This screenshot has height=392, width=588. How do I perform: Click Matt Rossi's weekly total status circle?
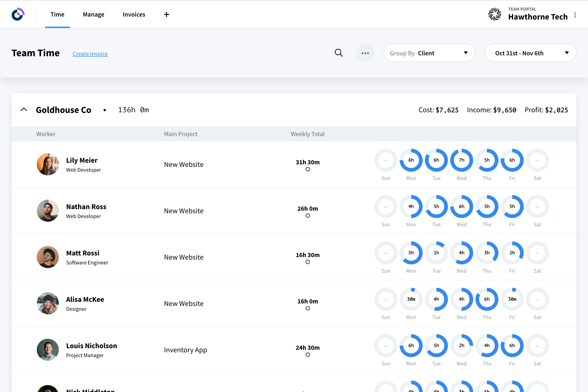pos(308,262)
